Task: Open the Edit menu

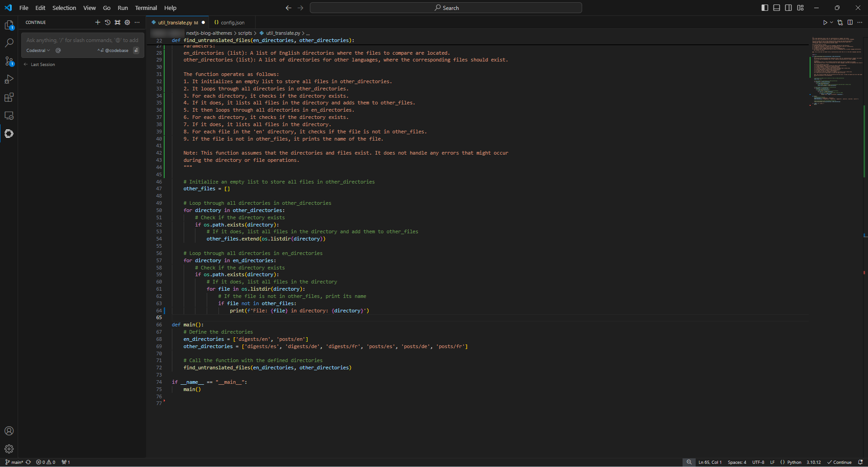Action: point(40,8)
